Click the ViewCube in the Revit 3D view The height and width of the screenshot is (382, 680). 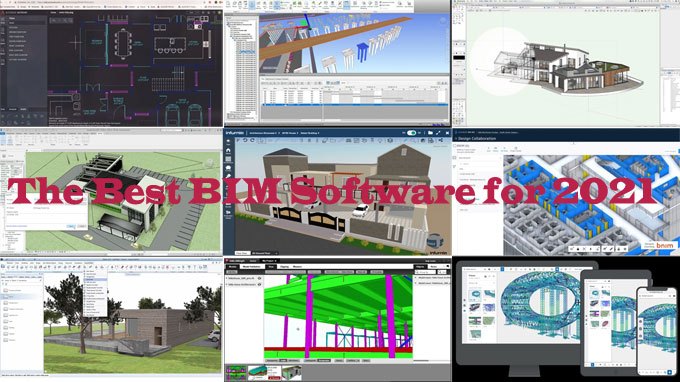tap(210, 163)
